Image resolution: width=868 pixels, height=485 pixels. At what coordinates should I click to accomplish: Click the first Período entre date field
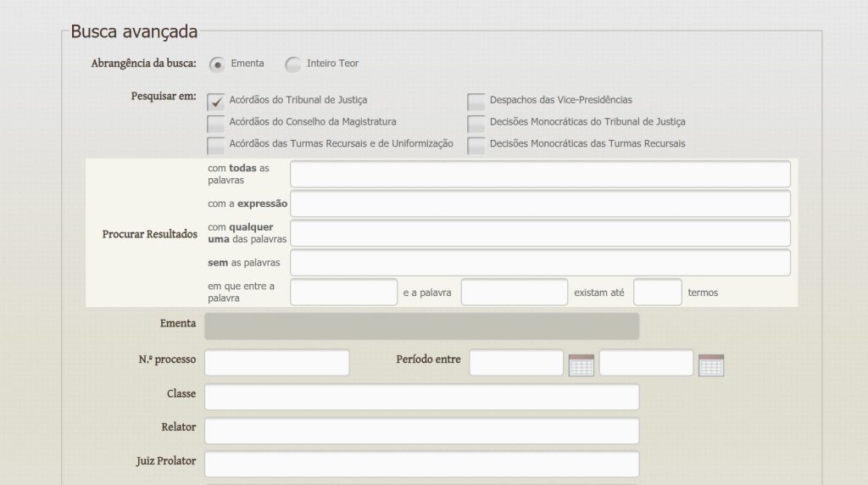(x=516, y=363)
